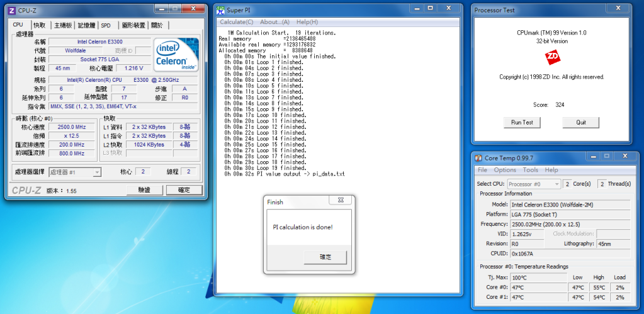The width and height of the screenshot is (644, 314).
Task: Click the "Loop 19 finished" line in Super PI
Action: (x=265, y=168)
